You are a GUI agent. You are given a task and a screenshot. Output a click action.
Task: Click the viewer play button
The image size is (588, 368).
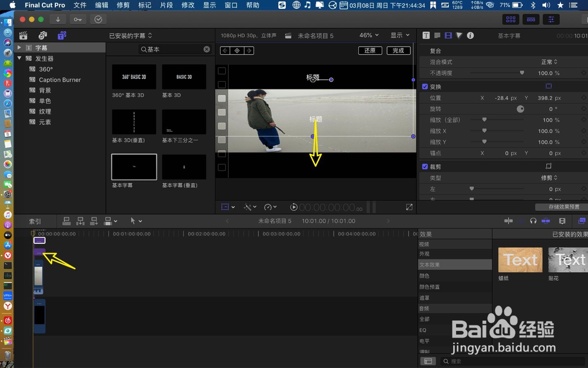coord(293,207)
